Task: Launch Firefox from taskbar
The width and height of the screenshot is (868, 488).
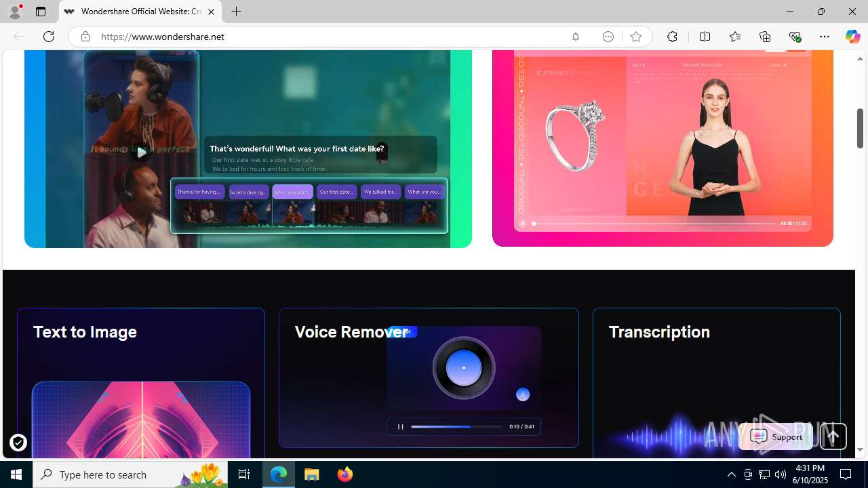Action: [345, 474]
